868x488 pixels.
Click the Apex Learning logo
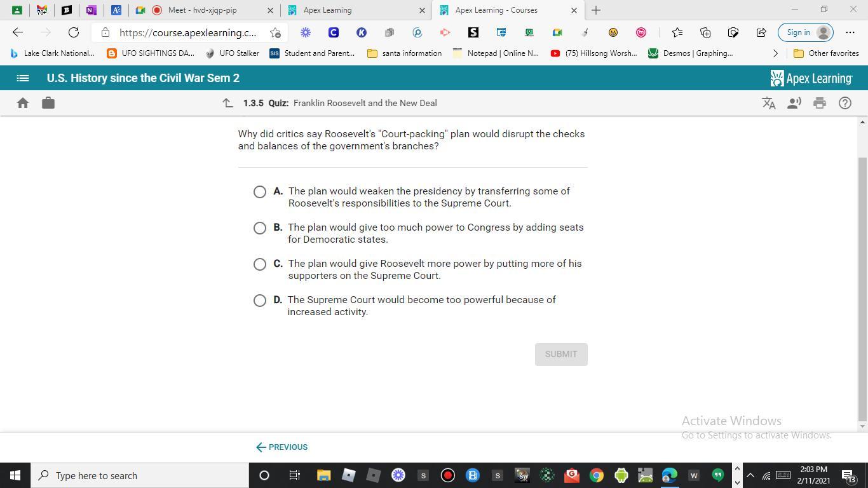tap(811, 78)
